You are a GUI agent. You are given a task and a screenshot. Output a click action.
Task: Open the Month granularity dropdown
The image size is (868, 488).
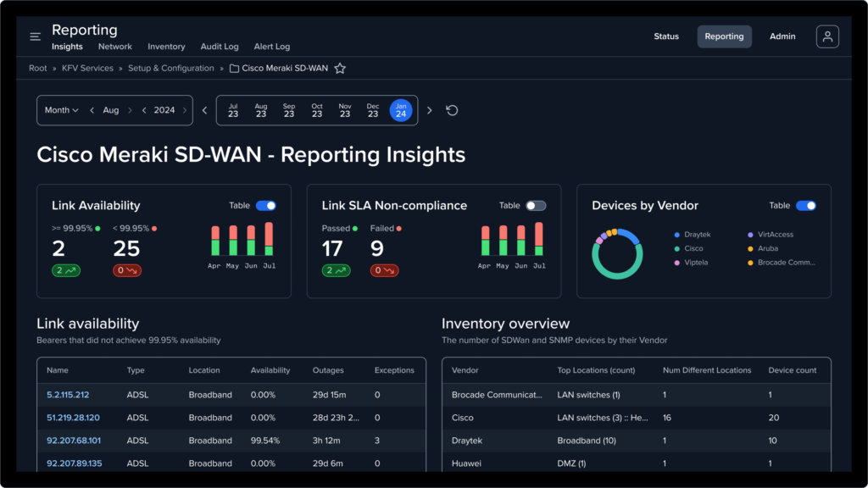pyautogui.click(x=61, y=110)
